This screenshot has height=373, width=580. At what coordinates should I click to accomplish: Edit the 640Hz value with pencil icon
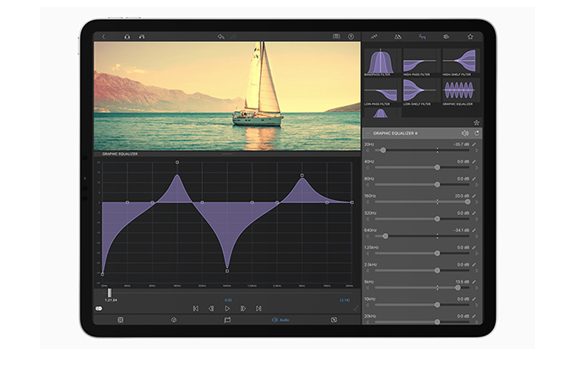click(x=474, y=230)
